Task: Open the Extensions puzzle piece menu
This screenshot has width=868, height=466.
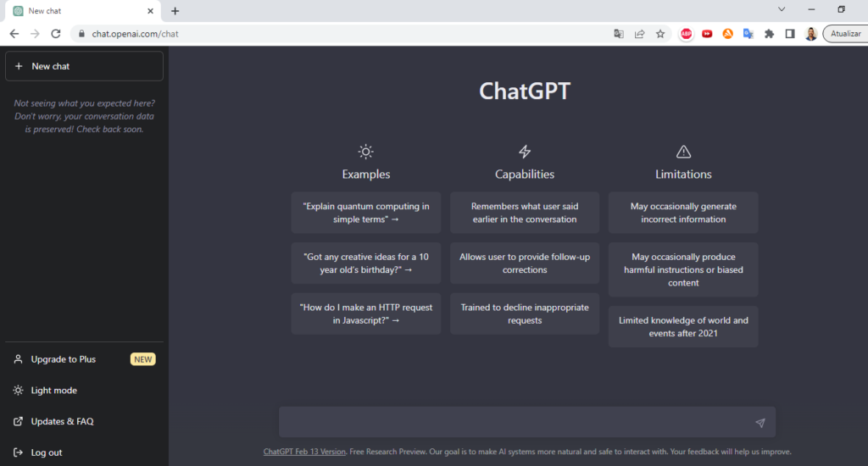Action: (x=770, y=34)
